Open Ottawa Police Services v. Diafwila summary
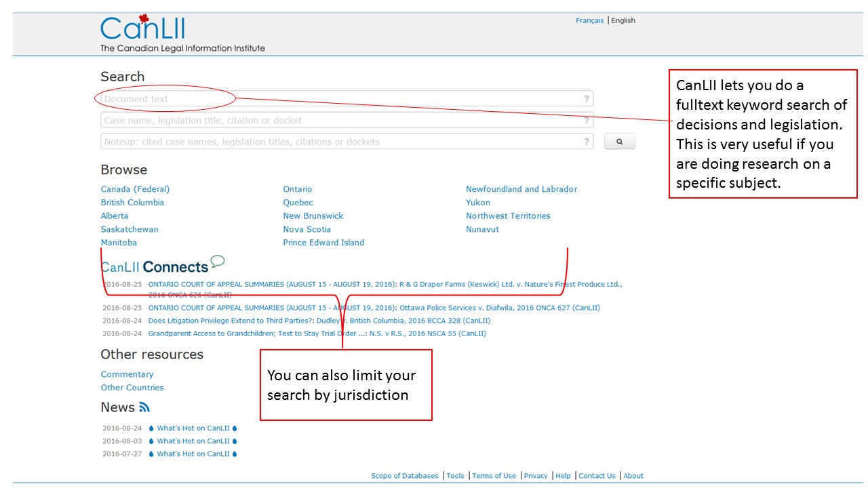The height and width of the screenshot is (488, 868). coord(374,308)
